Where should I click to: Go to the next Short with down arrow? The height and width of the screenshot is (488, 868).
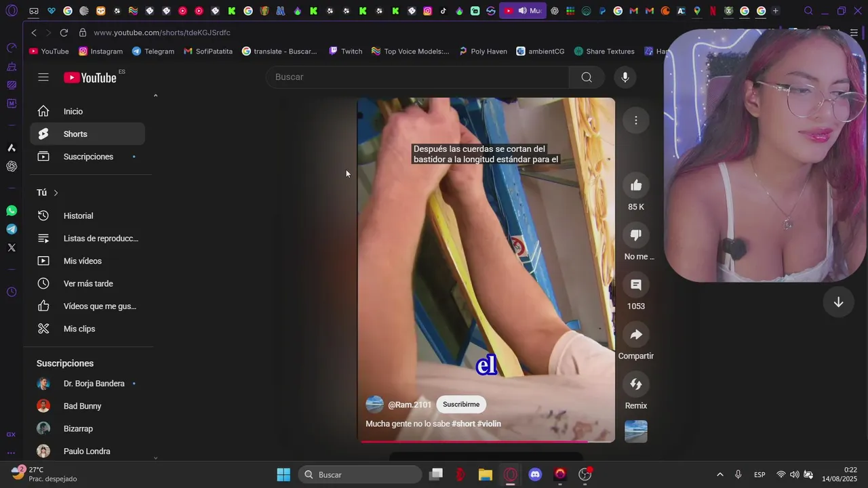pyautogui.click(x=838, y=302)
